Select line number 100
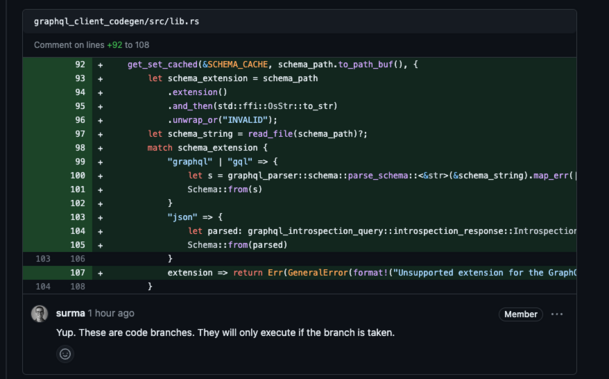Viewport: 609px width, 379px height. coord(78,176)
